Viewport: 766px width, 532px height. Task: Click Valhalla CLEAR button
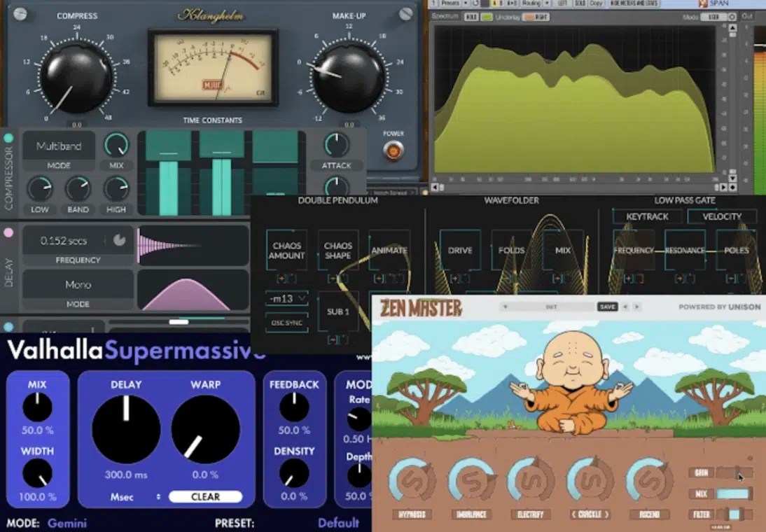coord(205,497)
